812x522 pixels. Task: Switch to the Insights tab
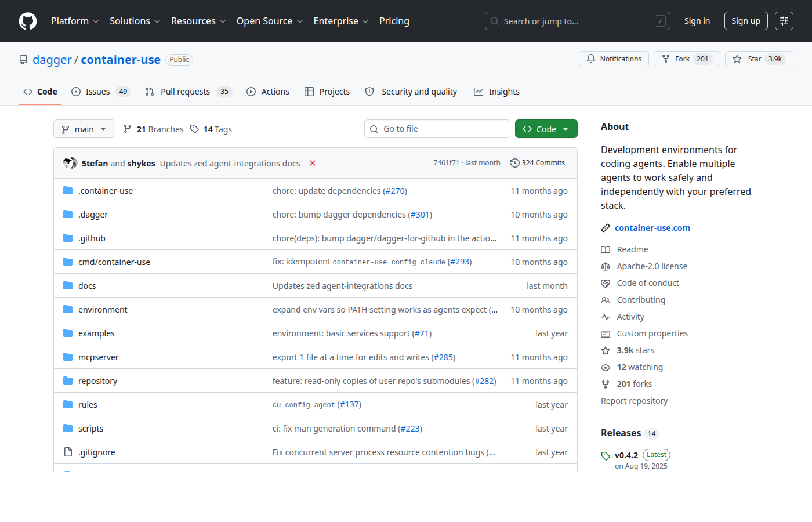pyautogui.click(x=496, y=92)
